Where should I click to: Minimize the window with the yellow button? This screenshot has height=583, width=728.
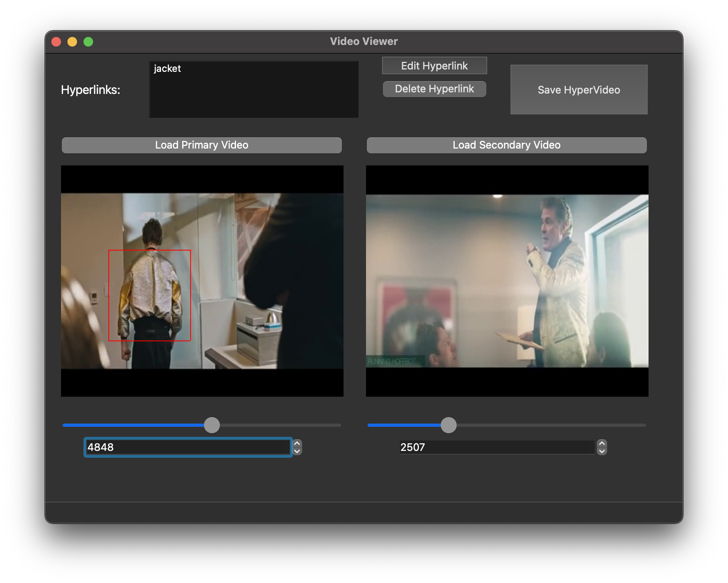[x=72, y=42]
